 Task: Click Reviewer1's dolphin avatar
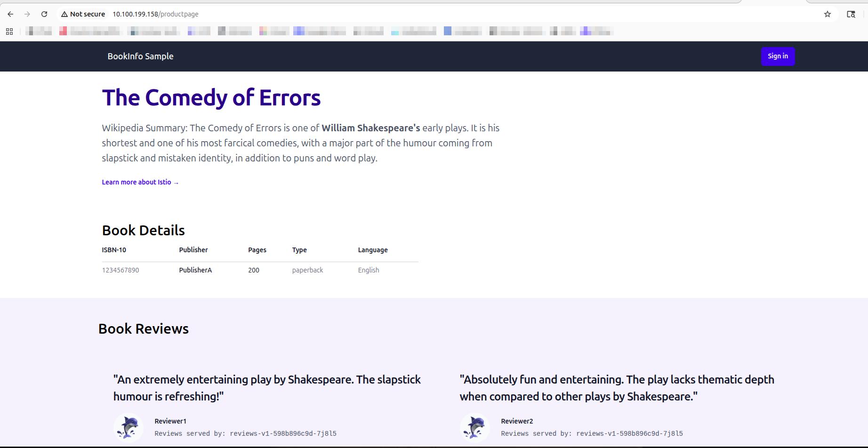[x=128, y=427]
